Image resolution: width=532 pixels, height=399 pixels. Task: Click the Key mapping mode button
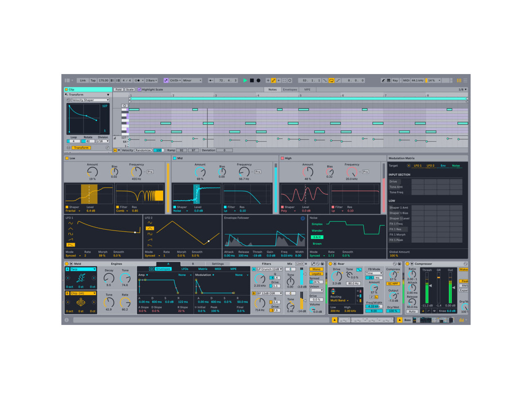point(396,81)
